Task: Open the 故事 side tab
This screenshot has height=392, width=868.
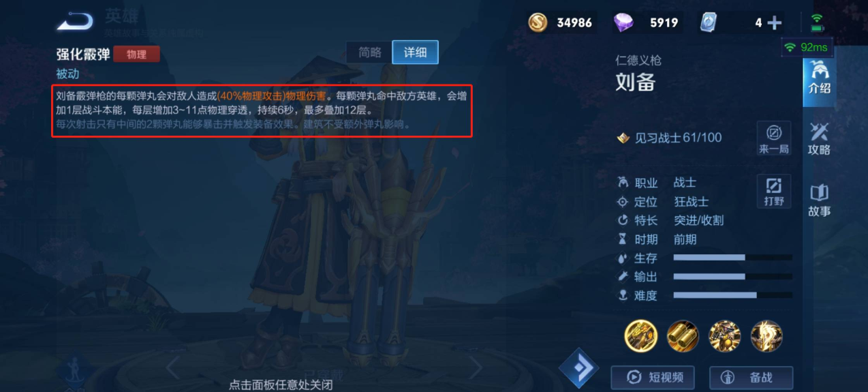Action: 819,200
